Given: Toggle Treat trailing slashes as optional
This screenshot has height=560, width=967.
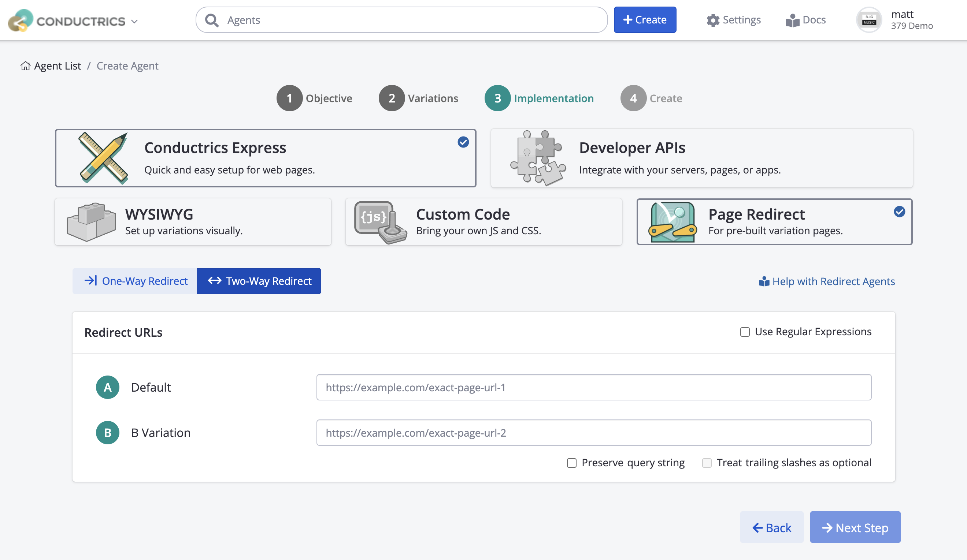Looking at the screenshot, I should [x=707, y=463].
